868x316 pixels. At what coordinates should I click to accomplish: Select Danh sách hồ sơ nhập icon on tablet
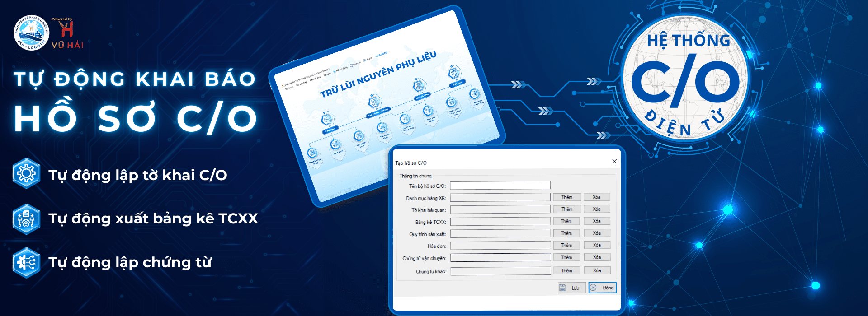[x=405, y=119]
